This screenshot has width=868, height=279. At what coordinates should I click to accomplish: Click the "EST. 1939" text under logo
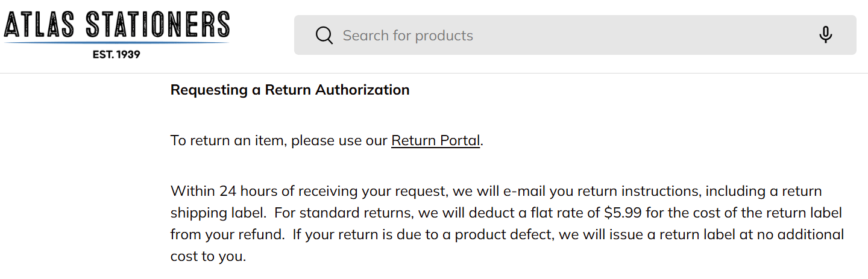point(116,54)
